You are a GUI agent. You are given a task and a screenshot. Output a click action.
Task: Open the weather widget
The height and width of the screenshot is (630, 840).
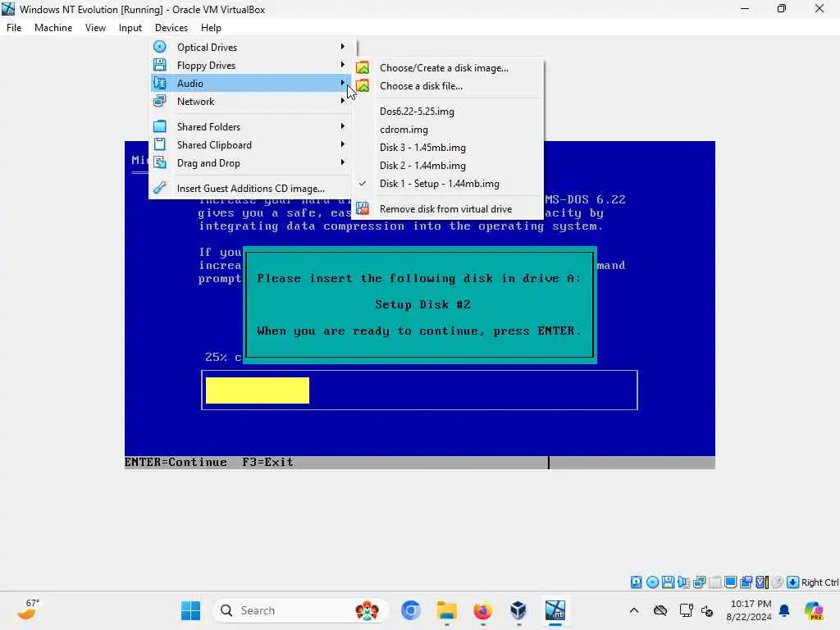[28, 609]
